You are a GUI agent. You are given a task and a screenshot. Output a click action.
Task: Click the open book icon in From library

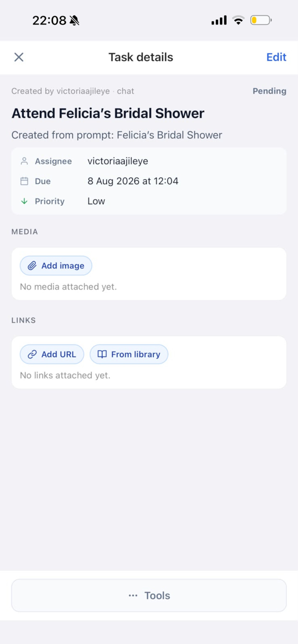102,355
